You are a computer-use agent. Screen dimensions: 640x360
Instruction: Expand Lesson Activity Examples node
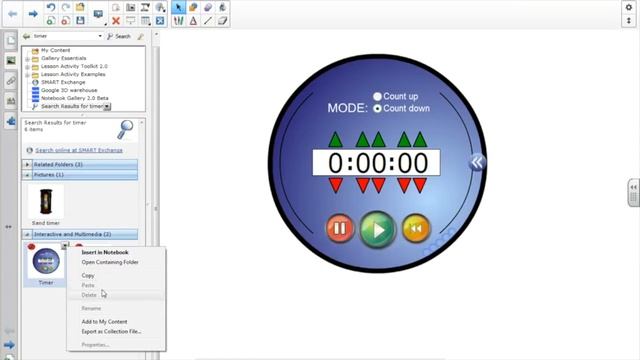(x=27, y=75)
